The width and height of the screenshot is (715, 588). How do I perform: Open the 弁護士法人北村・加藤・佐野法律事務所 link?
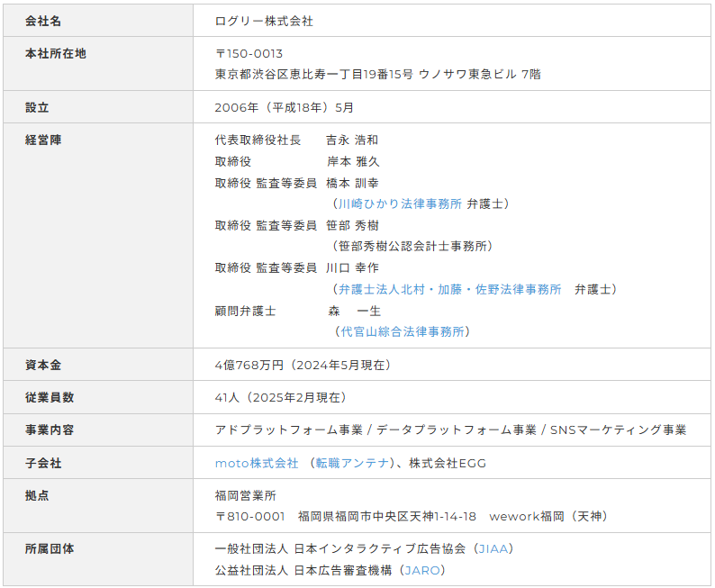[x=449, y=289]
